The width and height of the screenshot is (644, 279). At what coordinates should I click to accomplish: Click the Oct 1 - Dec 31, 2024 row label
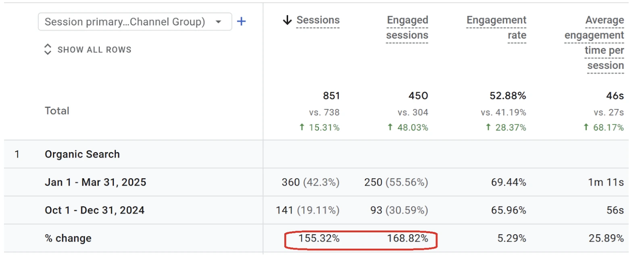tap(95, 210)
